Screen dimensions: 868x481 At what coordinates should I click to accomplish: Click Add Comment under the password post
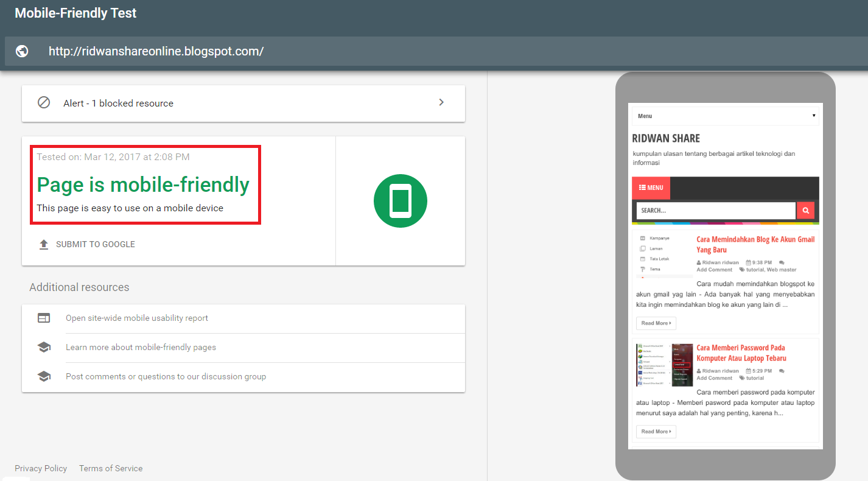click(715, 378)
